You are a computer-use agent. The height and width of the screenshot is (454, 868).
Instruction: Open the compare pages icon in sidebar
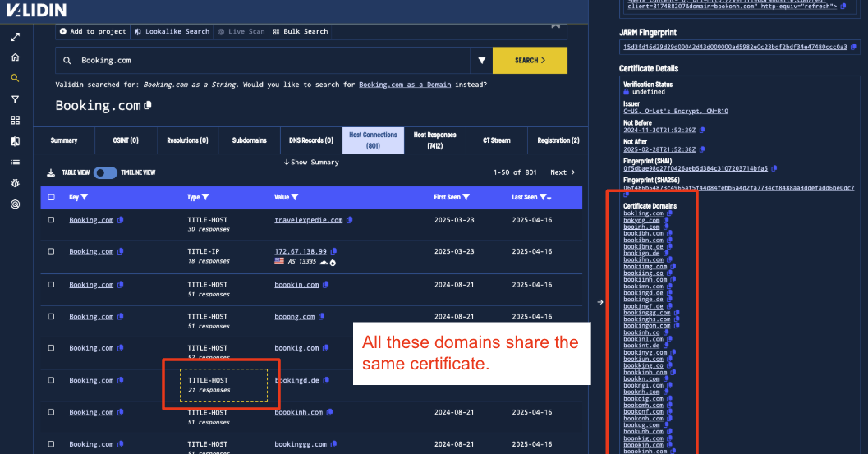tap(15, 141)
